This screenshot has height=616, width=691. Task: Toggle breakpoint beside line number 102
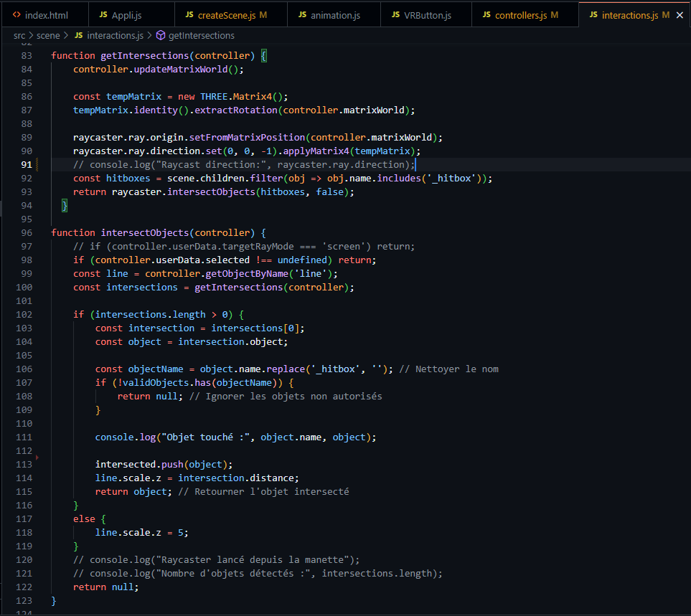tap(10, 315)
